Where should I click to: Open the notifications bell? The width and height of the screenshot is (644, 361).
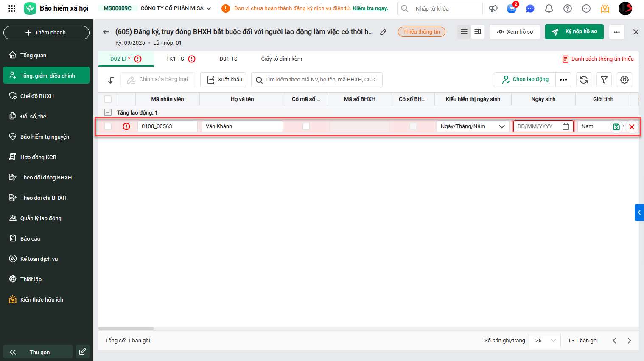pyautogui.click(x=549, y=8)
